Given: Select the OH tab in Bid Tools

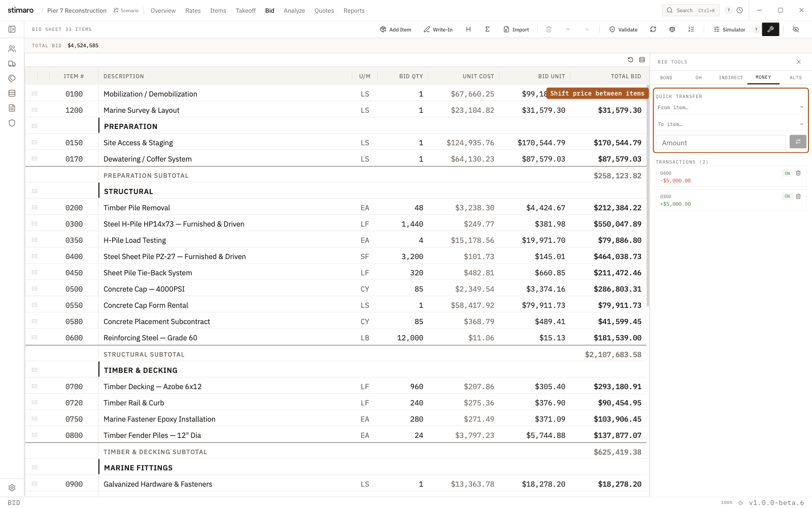Looking at the screenshot, I should [698, 78].
